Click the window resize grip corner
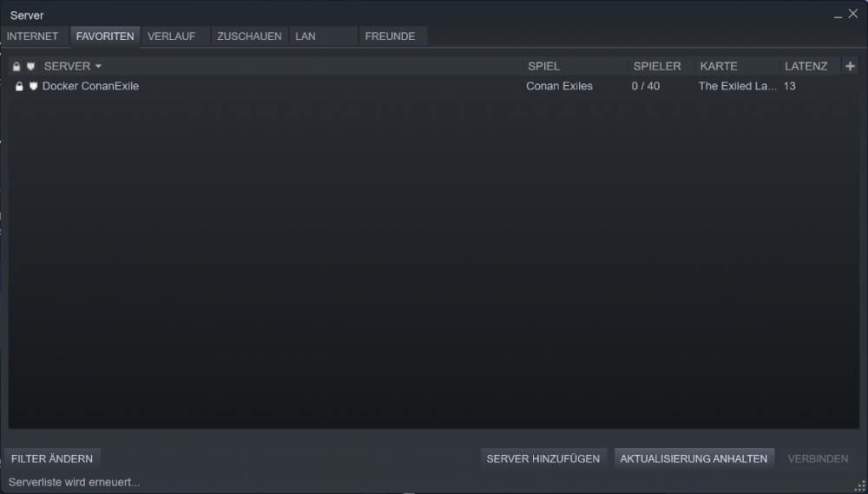The width and height of the screenshot is (868, 494). 860,486
